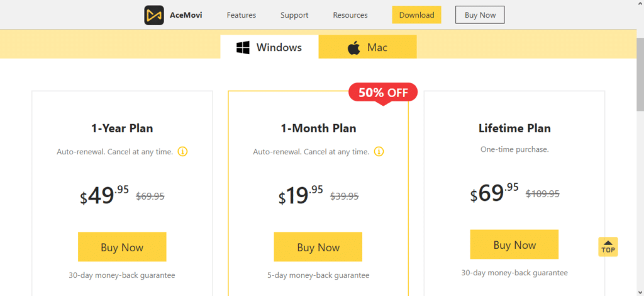Switch to the Mac tab
The width and height of the screenshot is (644, 296).
[x=367, y=47]
